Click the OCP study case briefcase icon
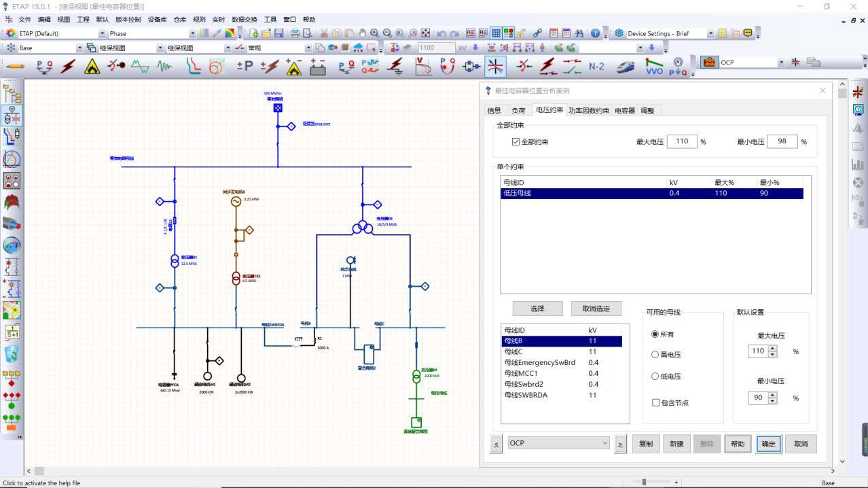868x488 pixels. tap(709, 63)
